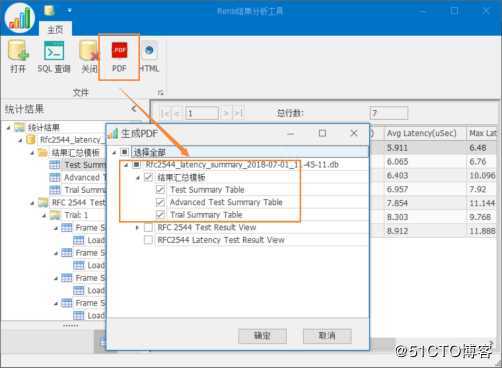Viewport: 502px width, 368px height.
Task: Check RFC2544 Latency Test Result View
Action: (x=148, y=240)
